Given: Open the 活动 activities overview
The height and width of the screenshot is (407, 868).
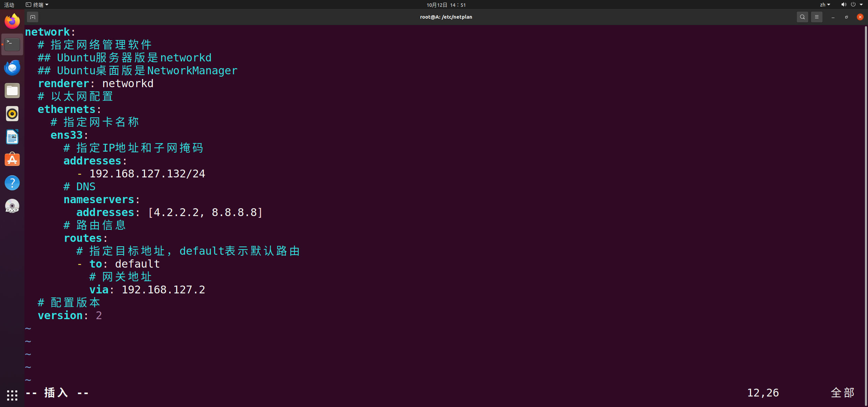Looking at the screenshot, I should click(x=9, y=5).
